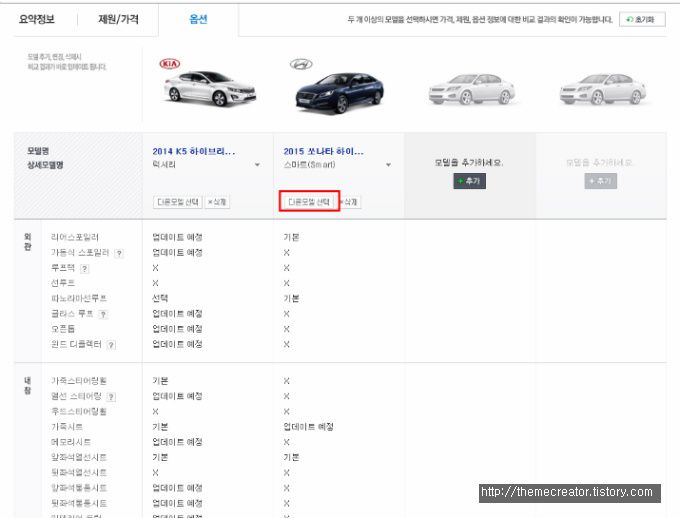Click the 메모리시트 row label

71,442
